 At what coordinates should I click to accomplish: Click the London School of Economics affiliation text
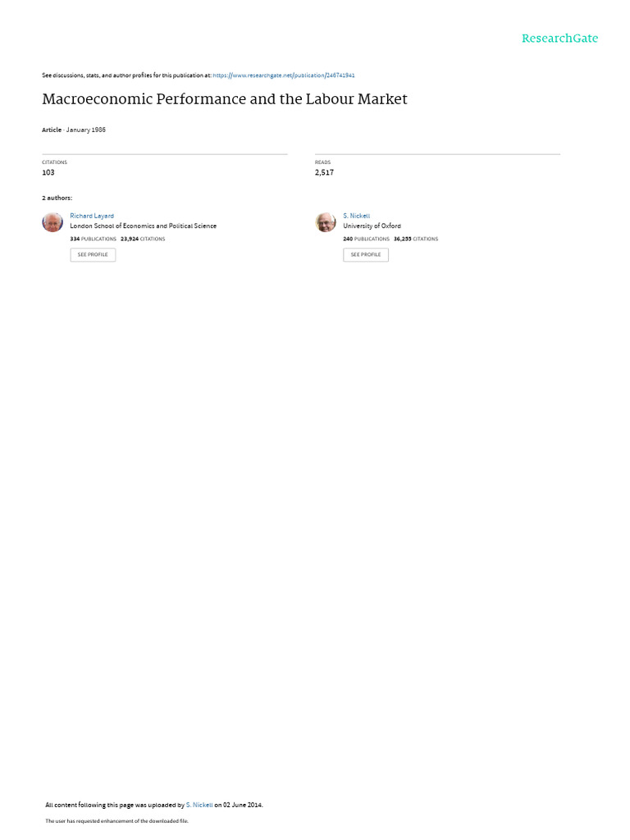click(143, 226)
